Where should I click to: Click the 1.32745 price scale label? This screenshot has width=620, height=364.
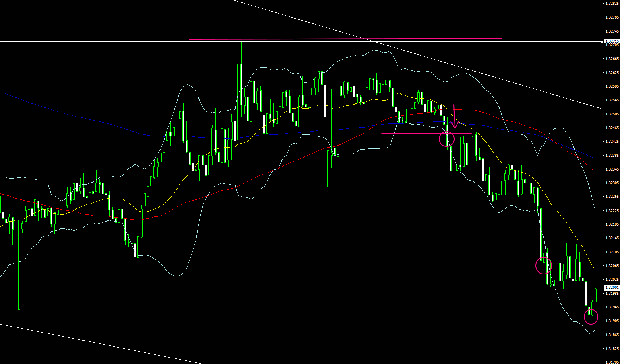click(x=612, y=31)
